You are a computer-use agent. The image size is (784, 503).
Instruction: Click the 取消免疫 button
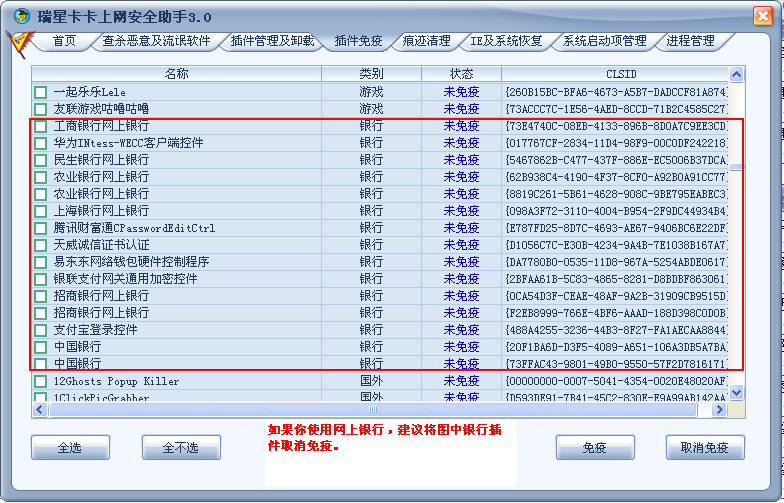click(x=705, y=448)
